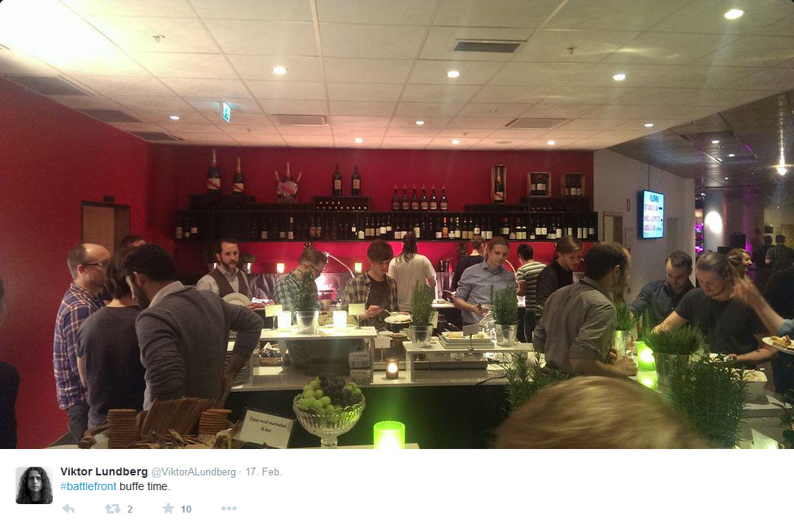
Task: Click the wall-mounted TV screen in the photo
Action: (x=653, y=214)
